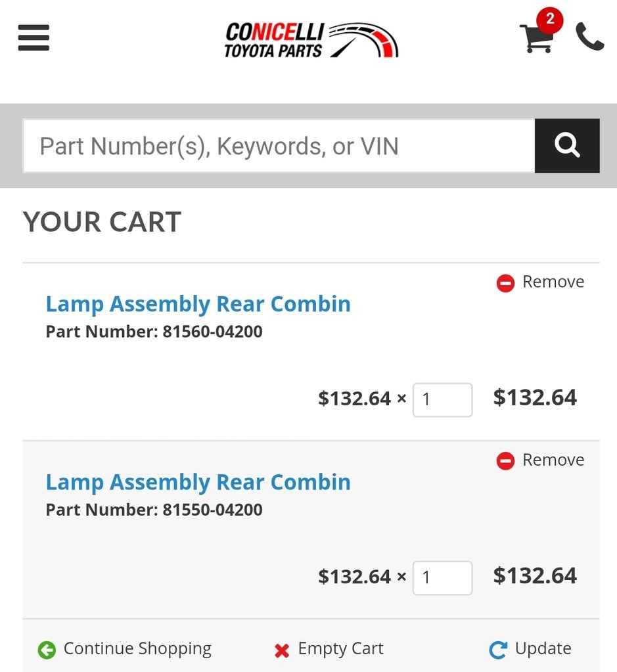The height and width of the screenshot is (672, 617).
Task: Click the Update text to refresh totals
Action: pos(543,649)
